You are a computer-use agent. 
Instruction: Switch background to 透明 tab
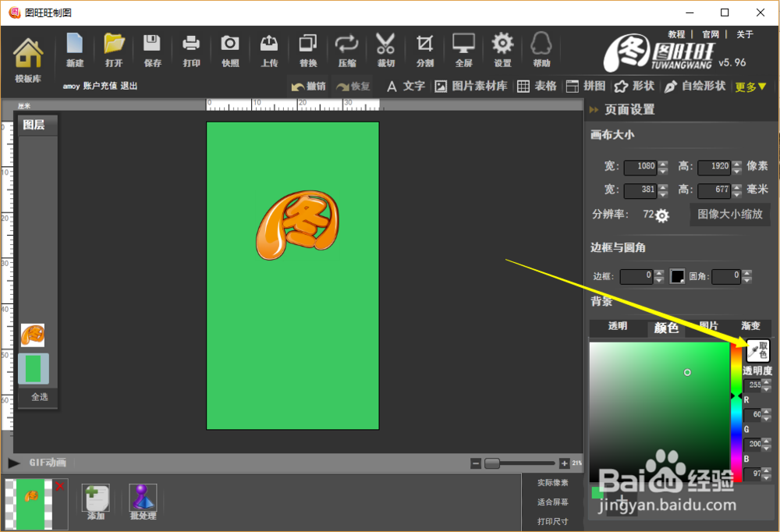(617, 326)
